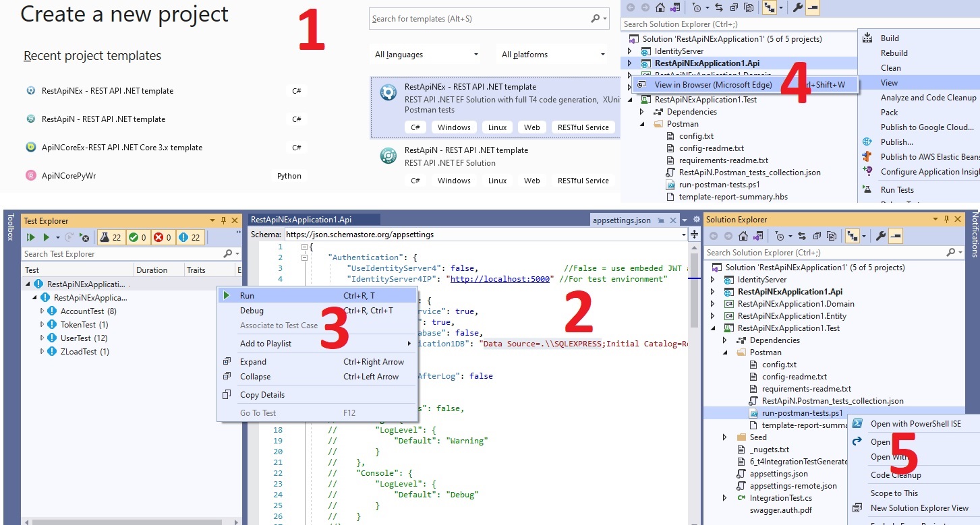Click magnifier in Search for templates box
This screenshot has height=525, width=980.
pos(596,19)
